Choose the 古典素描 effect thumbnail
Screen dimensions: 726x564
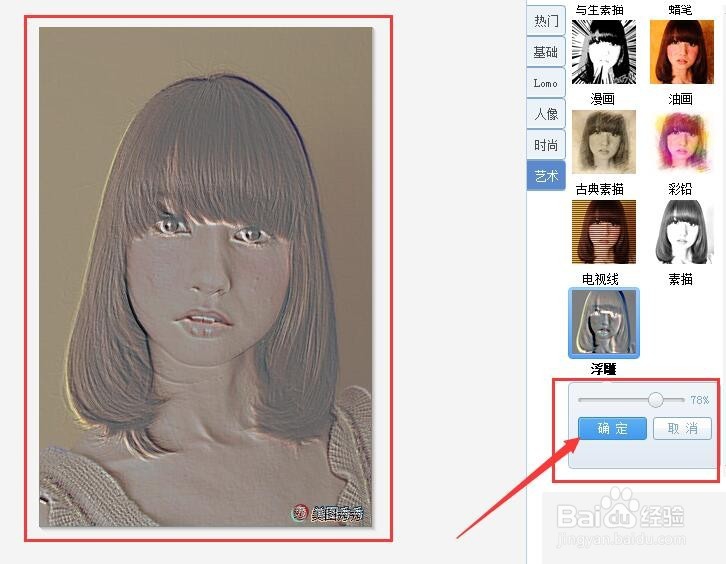pyautogui.click(x=604, y=142)
